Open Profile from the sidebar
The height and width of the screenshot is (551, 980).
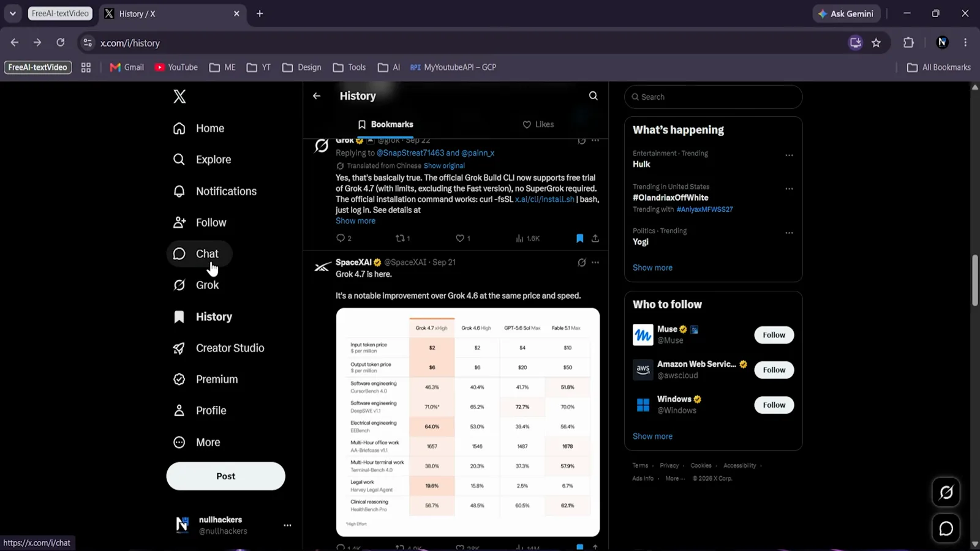coord(200,411)
